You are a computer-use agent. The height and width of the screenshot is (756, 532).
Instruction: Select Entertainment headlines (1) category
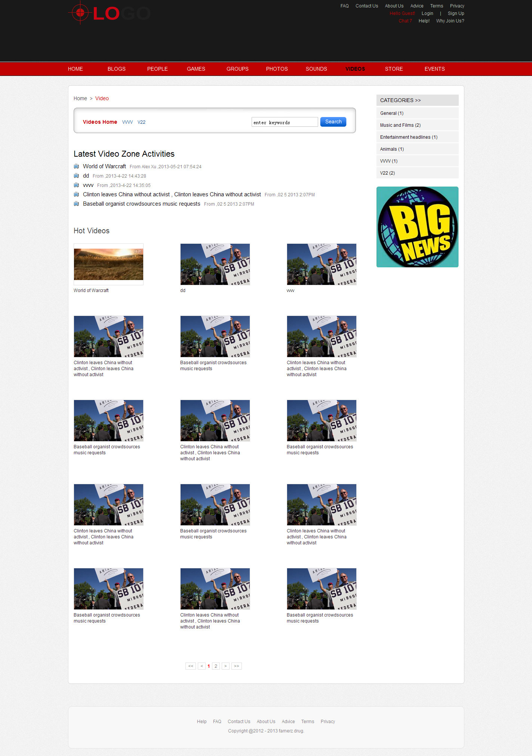(417, 137)
